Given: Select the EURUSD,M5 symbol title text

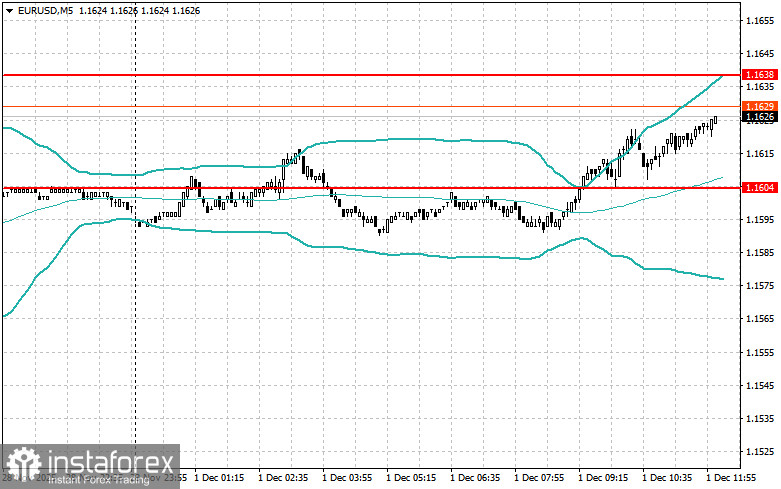Looking at the screenshot, I should [45, 10].
